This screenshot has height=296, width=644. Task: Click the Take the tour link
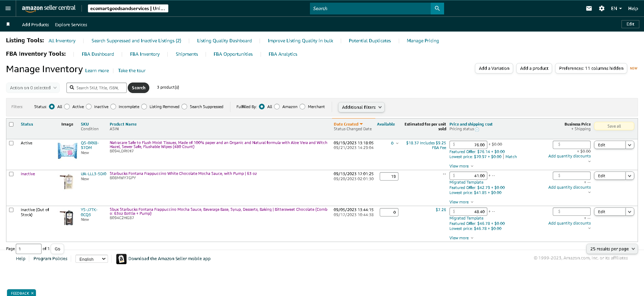coord(132,70)
